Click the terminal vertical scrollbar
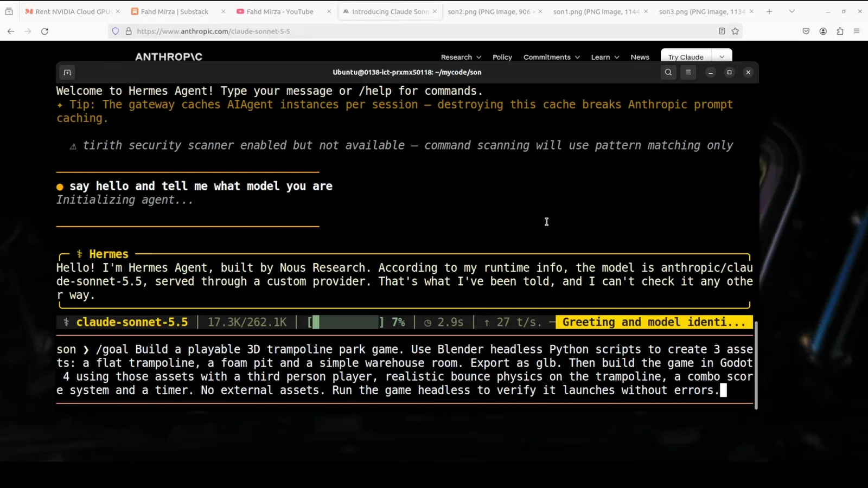 [x=756, y=364]
